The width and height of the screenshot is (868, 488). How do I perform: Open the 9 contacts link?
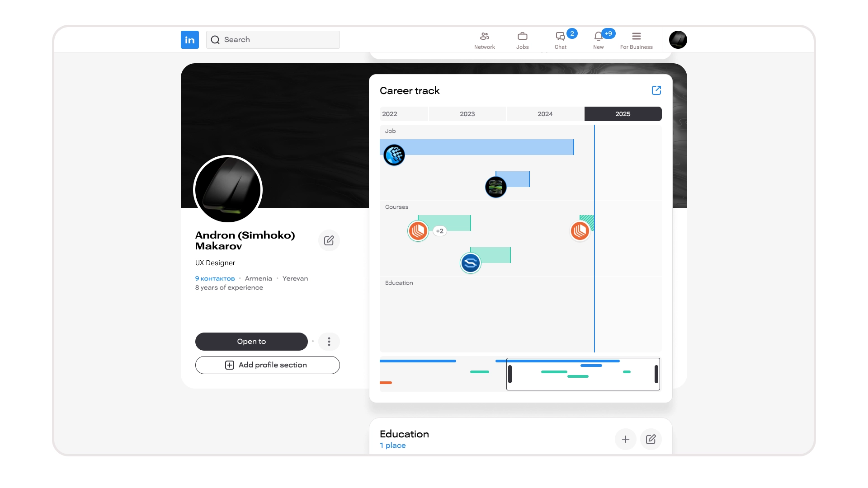tap(215, 279)
